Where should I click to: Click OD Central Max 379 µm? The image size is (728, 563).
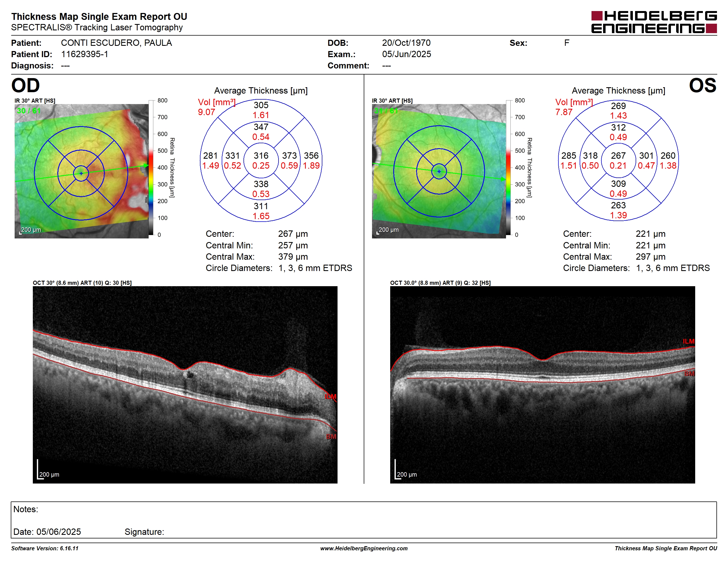tap(293, 257)
